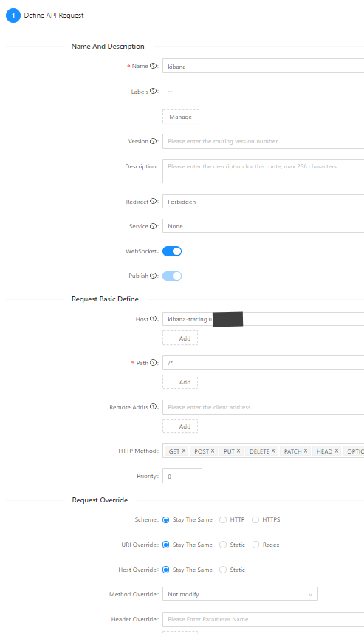Screen dimensions: 364x634
Task: Click the Request Override section heading
Action: click(100, 500)
